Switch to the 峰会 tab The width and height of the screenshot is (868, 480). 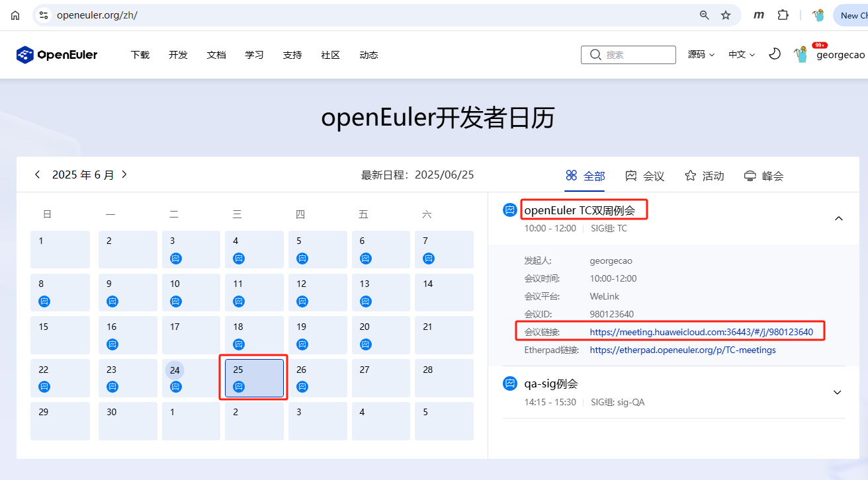point(764,176)
